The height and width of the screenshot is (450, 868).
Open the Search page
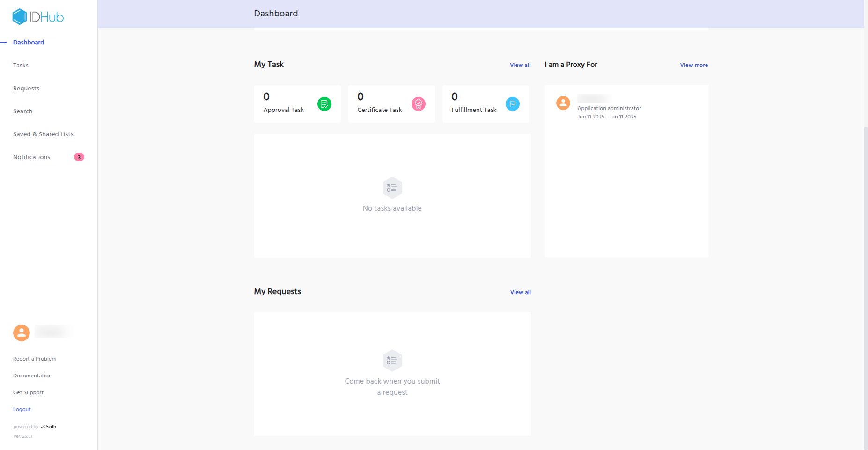(x=22, y=111)
